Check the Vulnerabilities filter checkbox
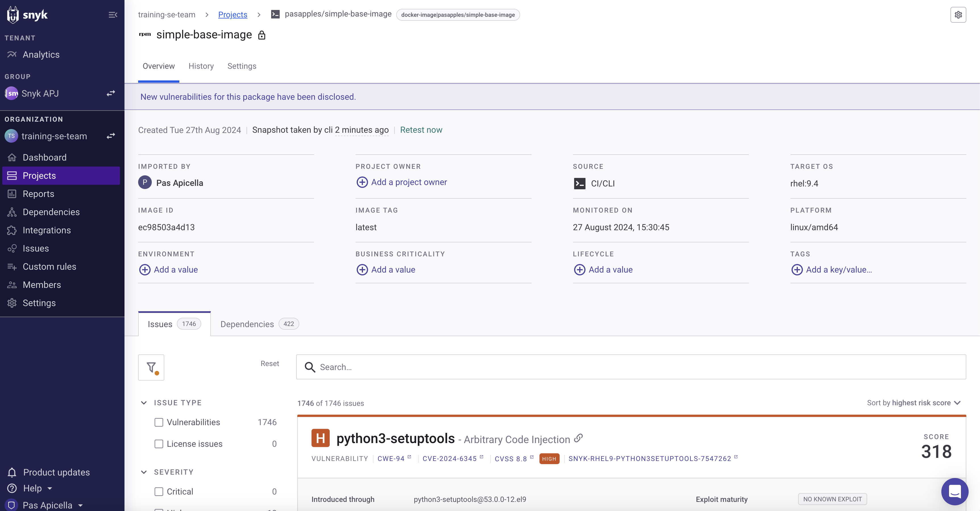 pyautogui.click(x=159, y=422)
